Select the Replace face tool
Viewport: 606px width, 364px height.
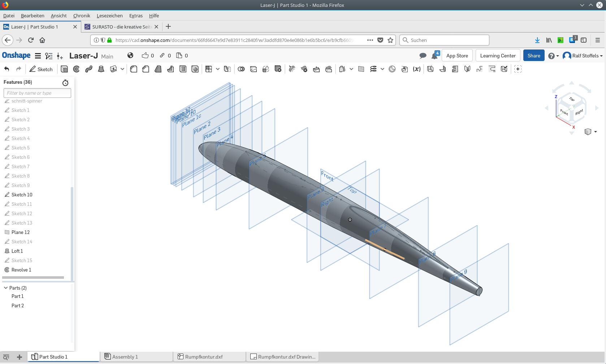(x=329, y=69)
